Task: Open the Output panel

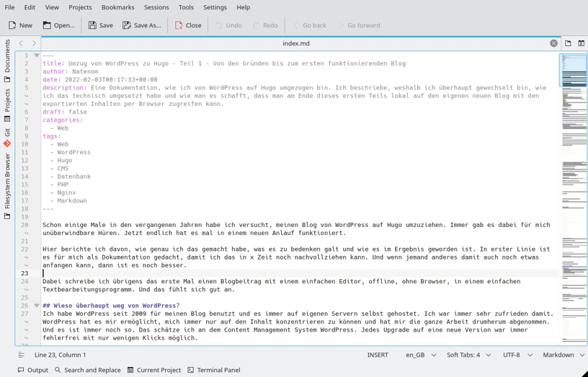Action: (33, 370)
